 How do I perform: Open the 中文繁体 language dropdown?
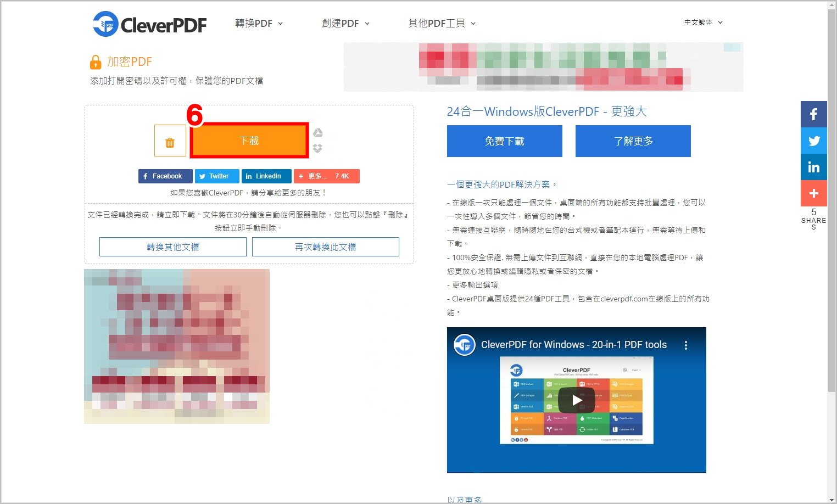703,23
